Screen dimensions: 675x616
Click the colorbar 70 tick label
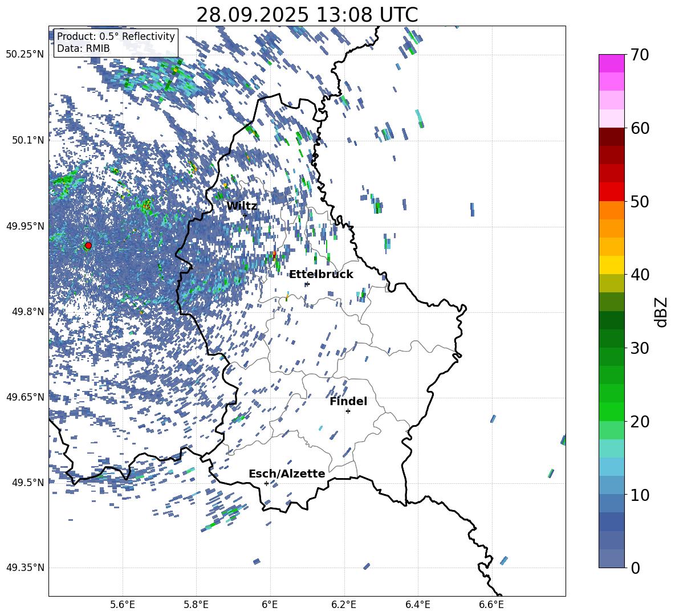click(x=640, y=55)
